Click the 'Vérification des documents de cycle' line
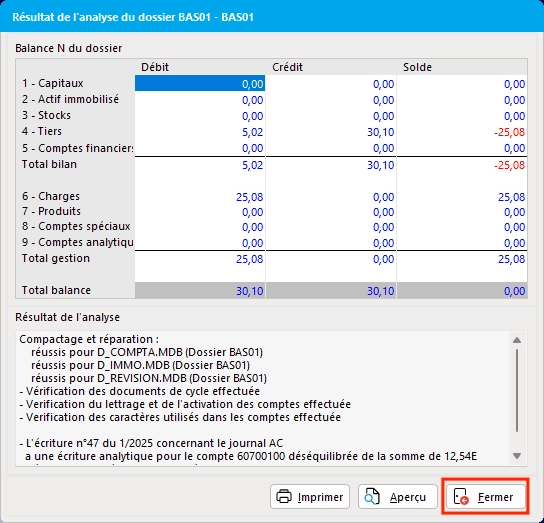 [139, 391]
